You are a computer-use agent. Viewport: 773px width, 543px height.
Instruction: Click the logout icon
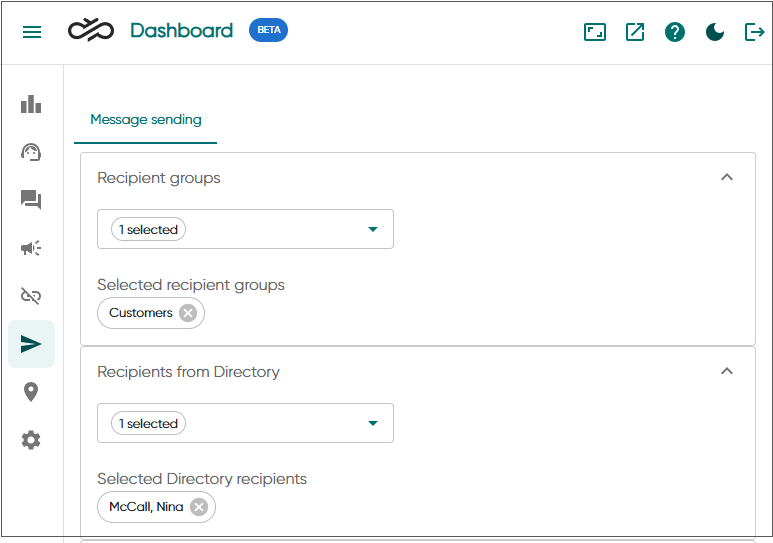click(755, 32)
